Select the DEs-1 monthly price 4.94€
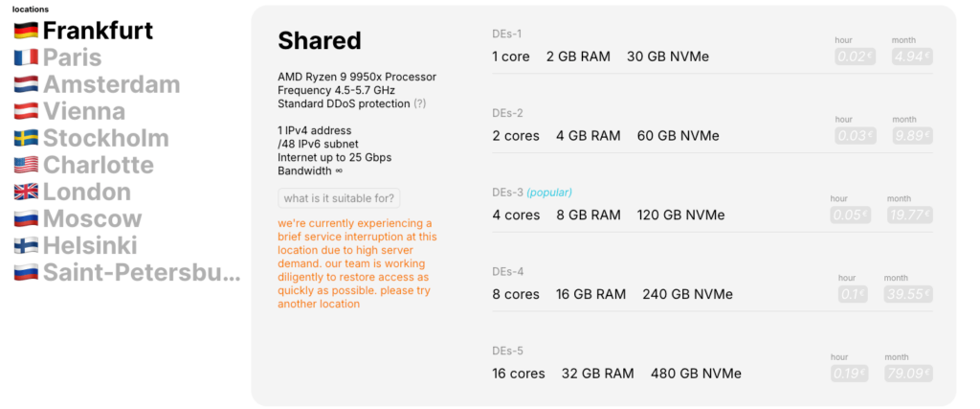Image resolution: width=980 pixels, height=409 pixels. coord(912,57)
